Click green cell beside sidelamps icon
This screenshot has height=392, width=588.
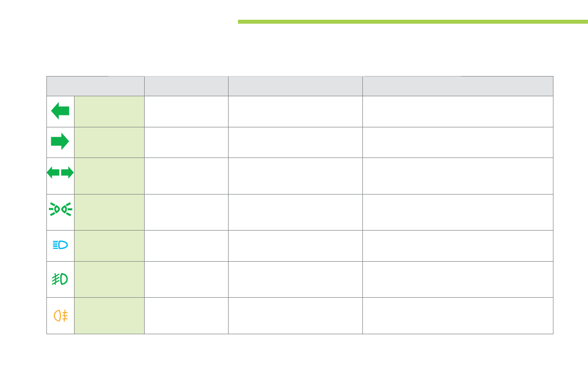(x=109, y=212)
